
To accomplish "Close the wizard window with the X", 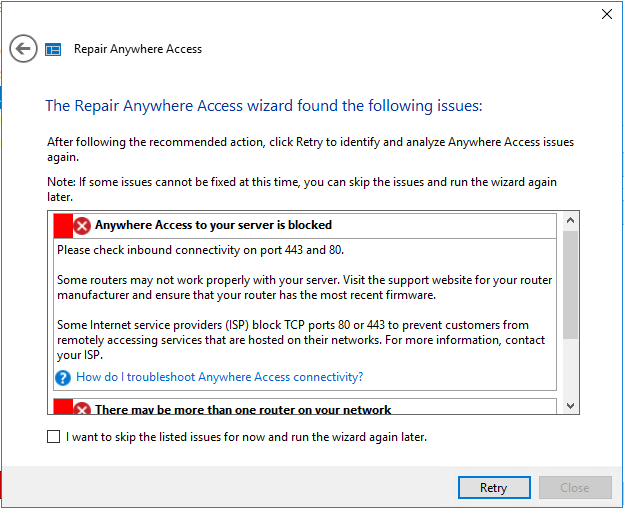I will pyautogui.click(x=607, y=14).
